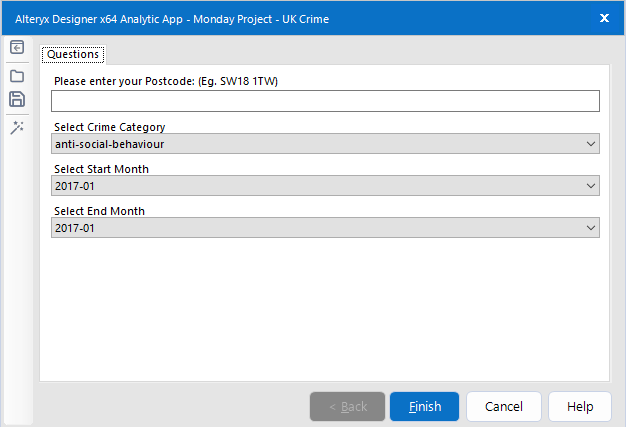The width and height of the screenshot is (626, 427).
Task: Close the Analytic App window
Action: tap(604, 18)
